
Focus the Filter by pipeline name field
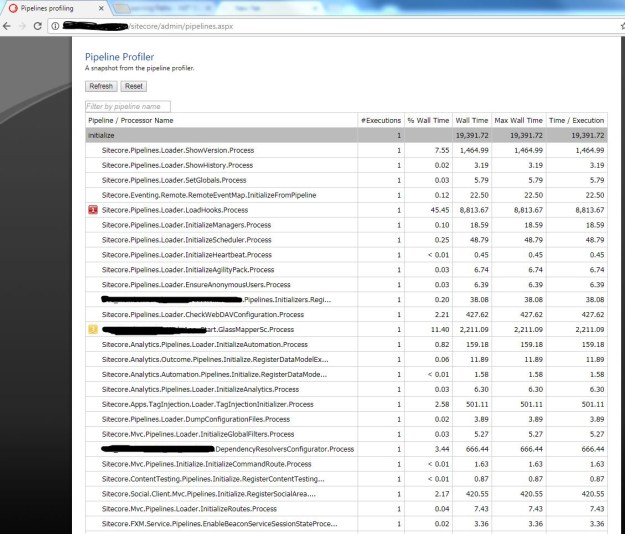(128, 106)
